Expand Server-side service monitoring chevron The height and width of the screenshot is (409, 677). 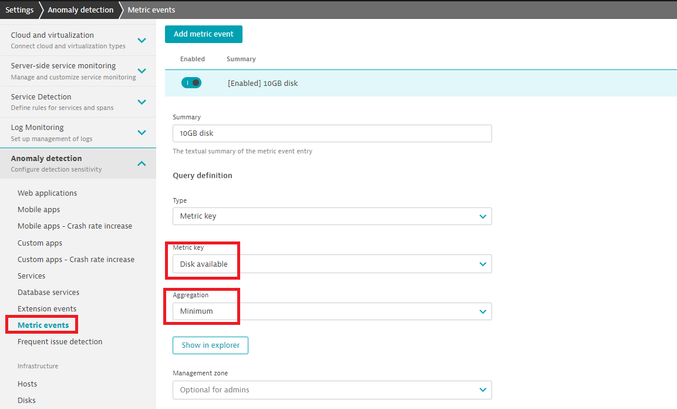click(141, 71)
